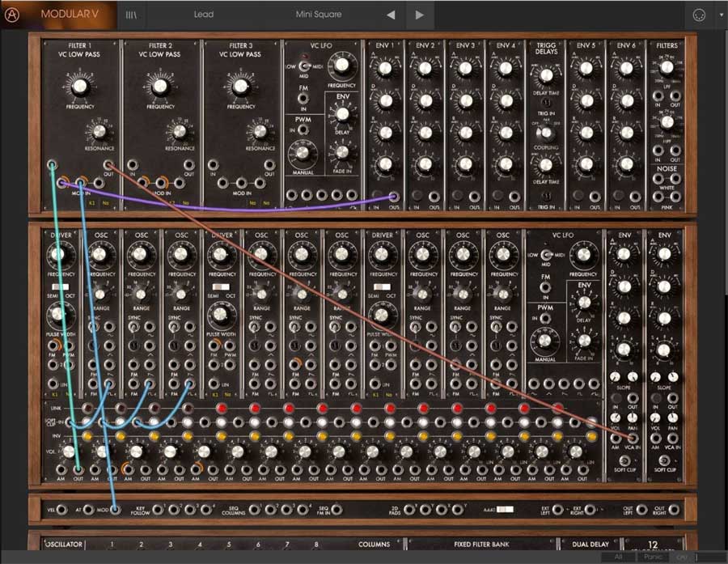This screenshot has width=728, height=564.
Task: Change Filter 2 VC LOW PASS type
Action: click(159, 54)
